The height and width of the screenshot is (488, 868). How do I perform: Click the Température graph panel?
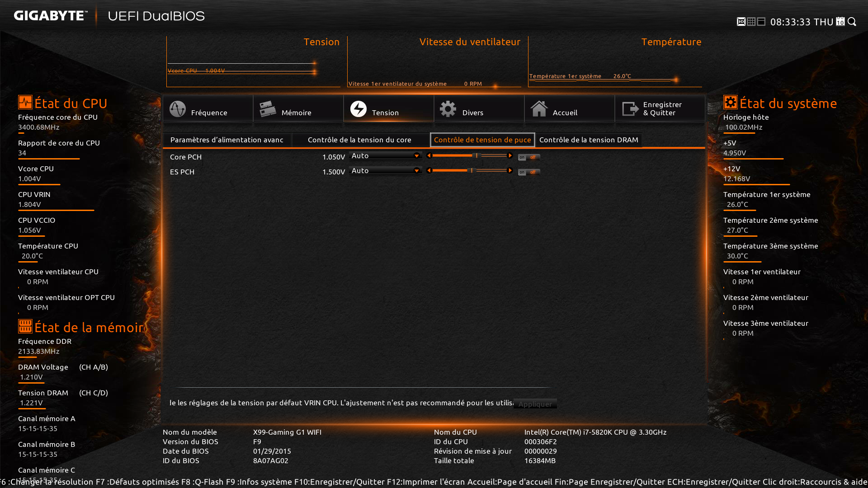point(615,61)
